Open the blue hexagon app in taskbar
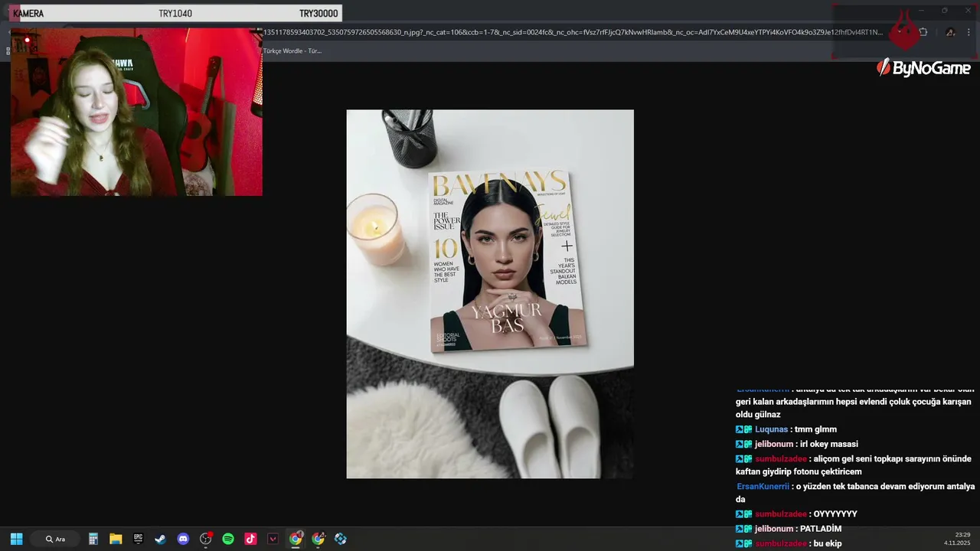This screenshot has height=551, width=980. (x=341, y=539)
